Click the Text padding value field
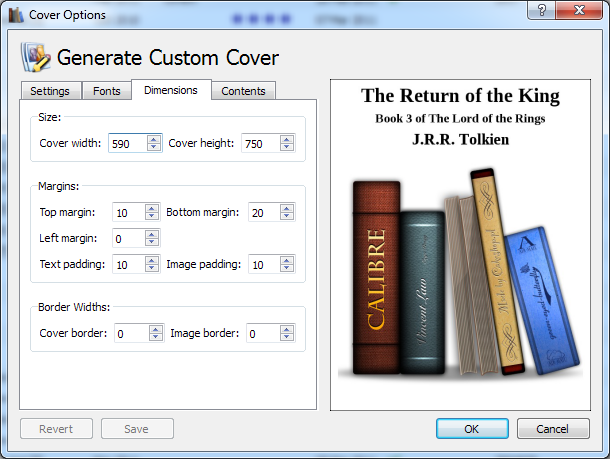Viewport: 610px width, 459px height. (x=129, y=264)
